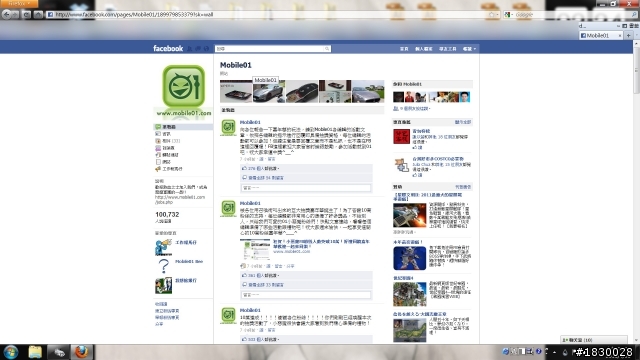This screenshot has width=640, height=360.
Task: Open the Mobile01 Bee page link
Action: click(x=189, y=262)
